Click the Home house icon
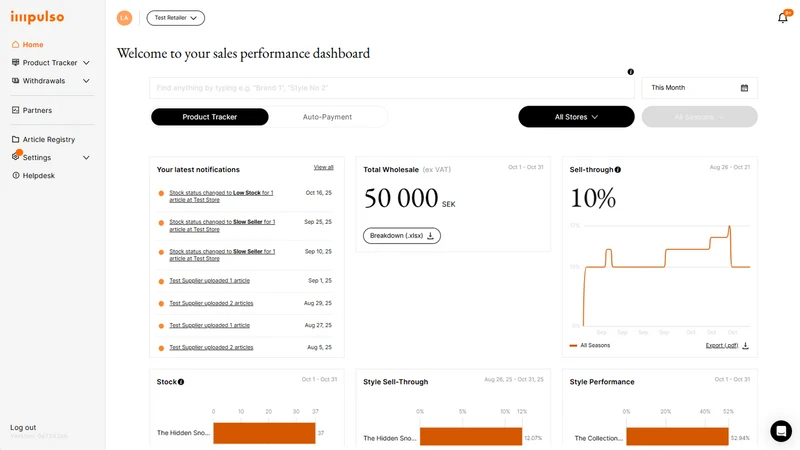The width and height of the screenshot is (800, 450). point(15,44)
